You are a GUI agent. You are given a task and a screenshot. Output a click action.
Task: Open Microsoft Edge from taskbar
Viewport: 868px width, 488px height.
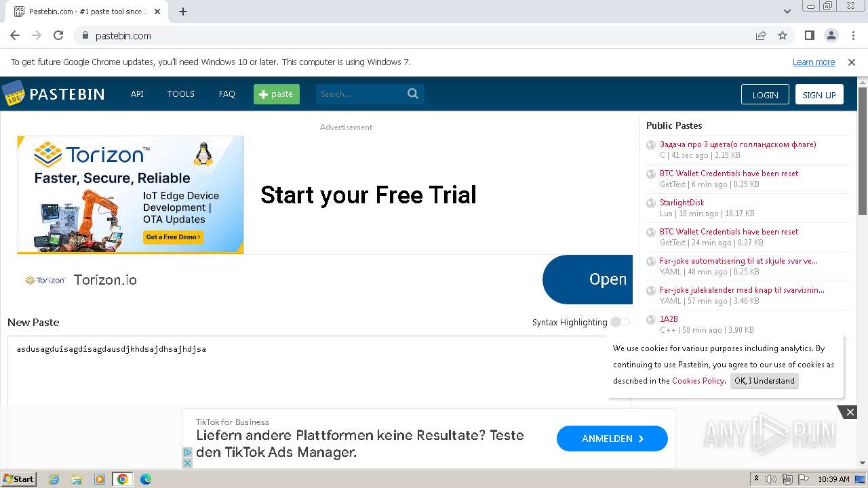146,479
